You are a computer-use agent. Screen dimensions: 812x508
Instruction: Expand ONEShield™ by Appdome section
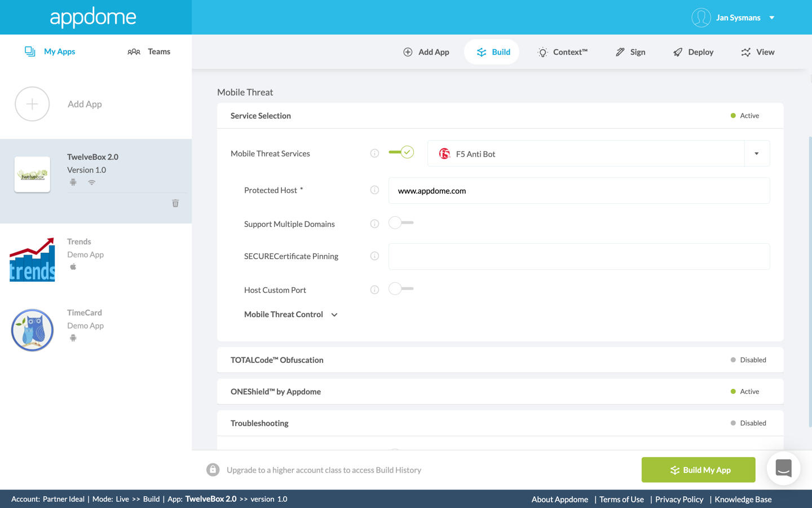pos(500,392)
